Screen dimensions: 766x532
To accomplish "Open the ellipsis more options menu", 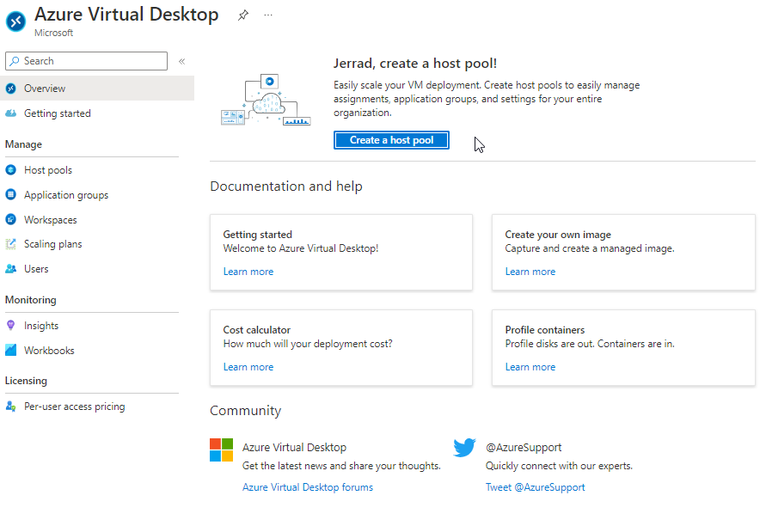I will tap(268, 15).
